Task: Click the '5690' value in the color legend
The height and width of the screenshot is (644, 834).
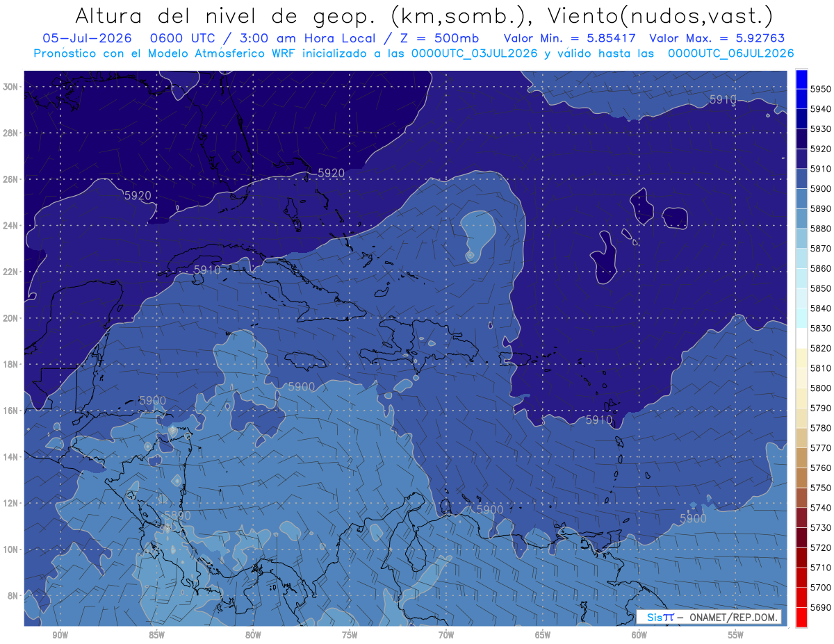Action: coord(821,607)
